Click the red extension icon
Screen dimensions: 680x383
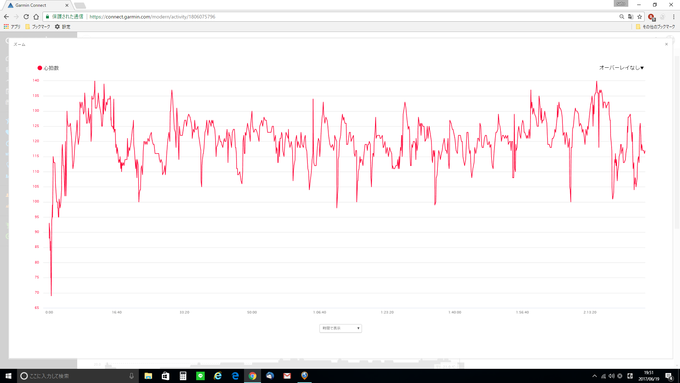[x=651, y=17]
